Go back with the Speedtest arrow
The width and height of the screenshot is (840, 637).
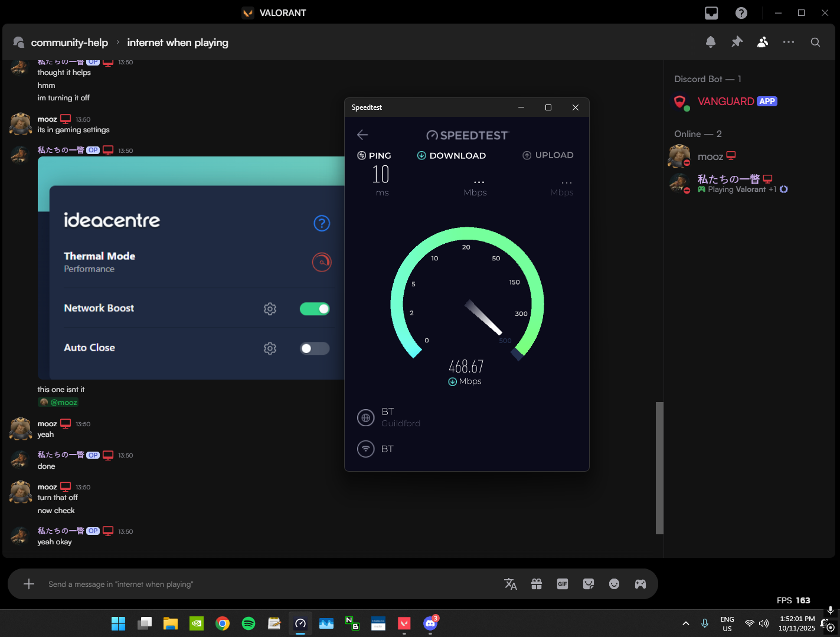(362, 135)
